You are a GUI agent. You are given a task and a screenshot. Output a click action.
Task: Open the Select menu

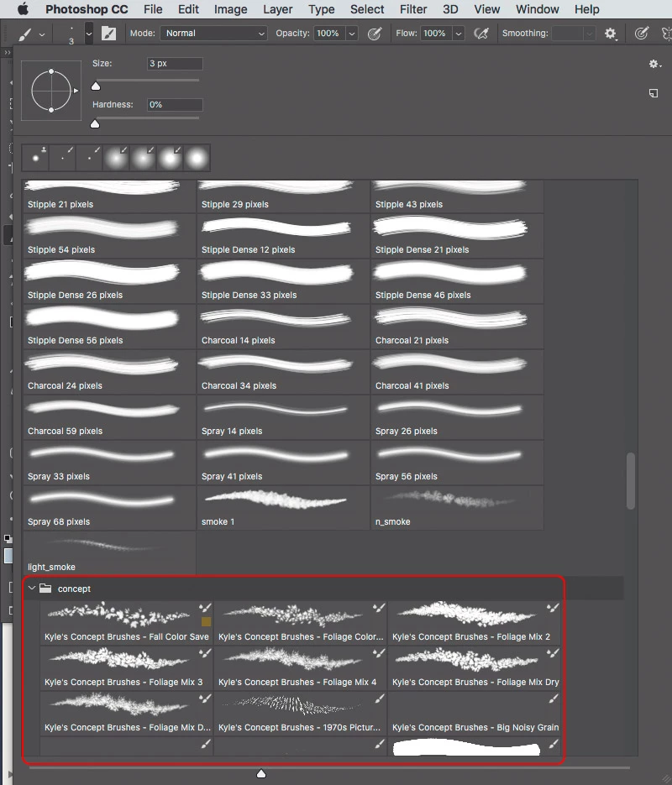[x=367, y=9]
